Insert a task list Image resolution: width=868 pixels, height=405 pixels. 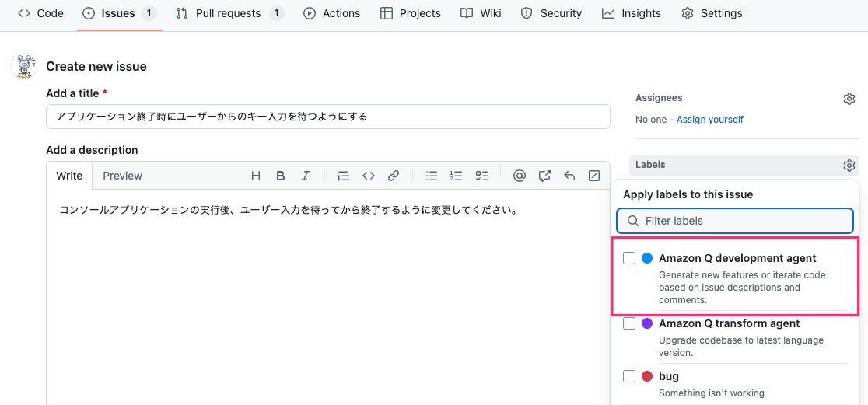tap(481, 176)
